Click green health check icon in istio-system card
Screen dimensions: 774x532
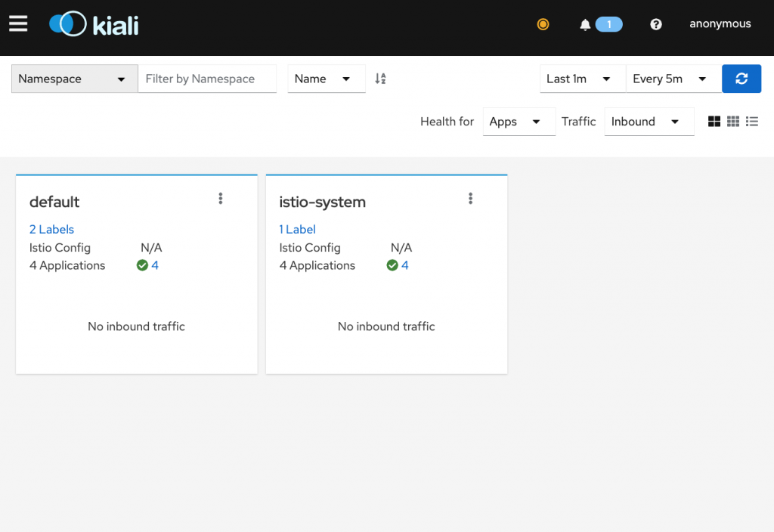click(392, 265)
